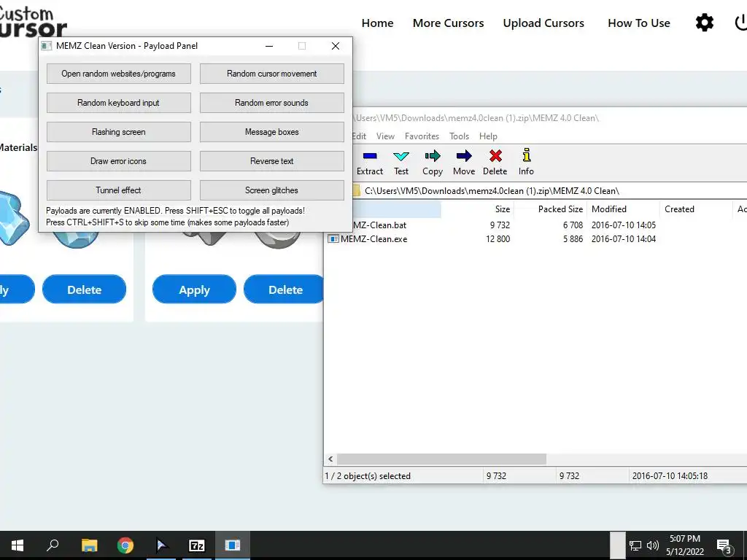The image size is (747, 560).
Task: Toggle Tunnel effect payload
Action: (119, 190)
